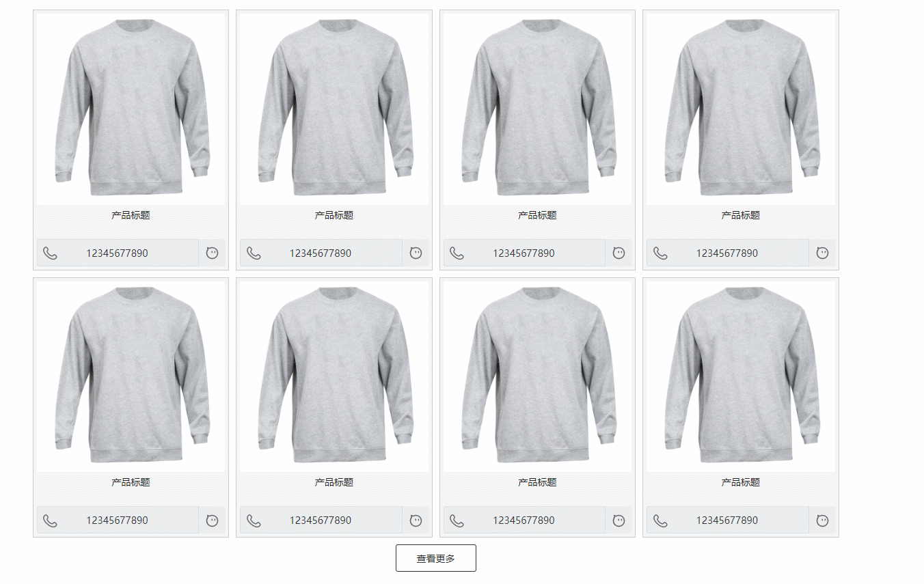Select the sweatshirt image in first top-row card

(x=131, y=109)
